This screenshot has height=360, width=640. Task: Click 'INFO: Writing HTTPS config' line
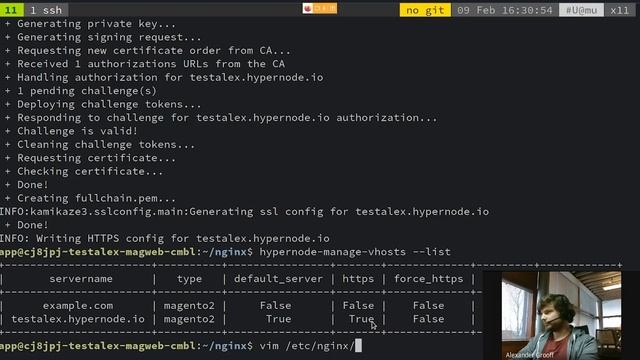pyautogui.click(x=165, y=239)
